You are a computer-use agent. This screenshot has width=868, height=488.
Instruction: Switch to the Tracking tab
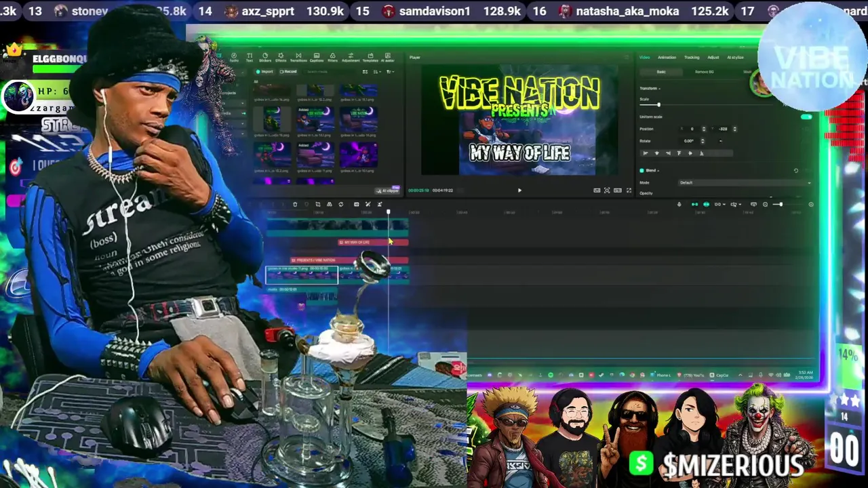pyautogui.click(x=692, y=58)
